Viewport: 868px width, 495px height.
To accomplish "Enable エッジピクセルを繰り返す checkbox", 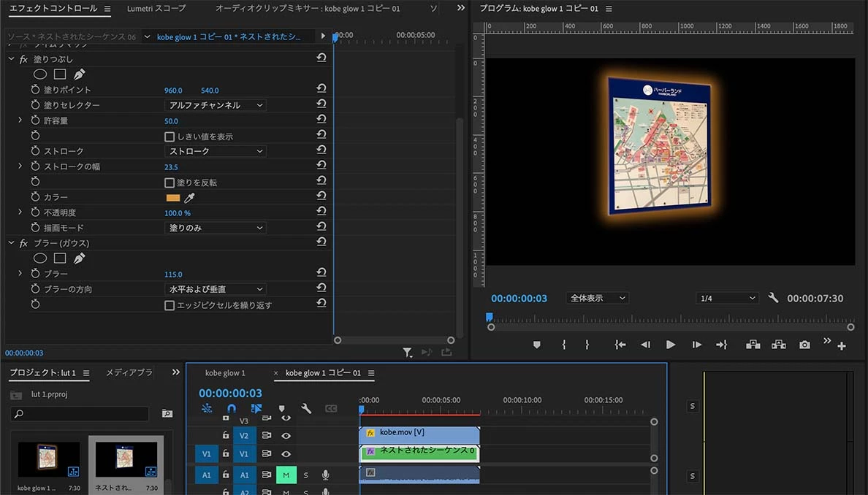I will tap(170, 305).
